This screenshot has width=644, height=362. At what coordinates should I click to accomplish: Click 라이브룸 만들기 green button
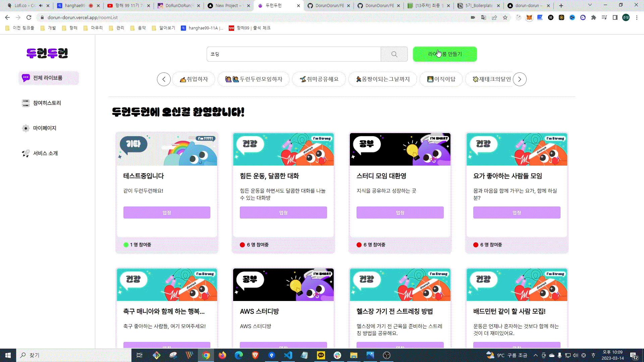(x=445, y=54)
